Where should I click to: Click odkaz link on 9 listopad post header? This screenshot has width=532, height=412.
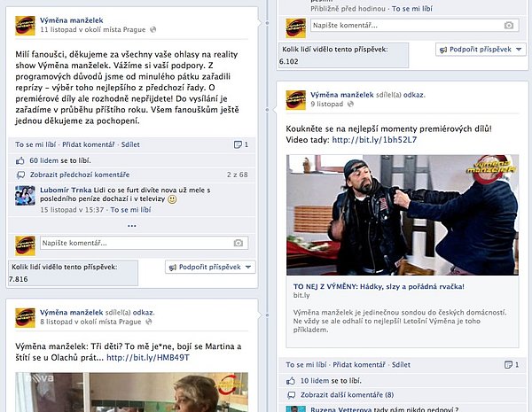pos(414,95)
